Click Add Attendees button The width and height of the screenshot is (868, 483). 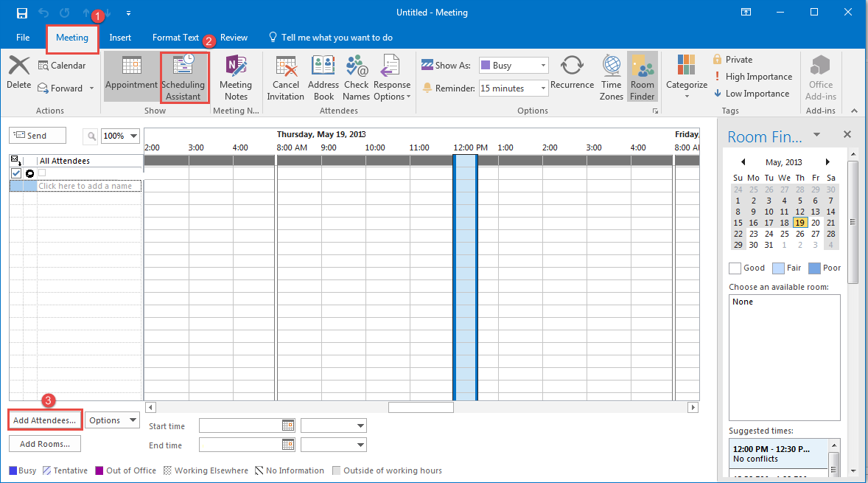point(45,420)
